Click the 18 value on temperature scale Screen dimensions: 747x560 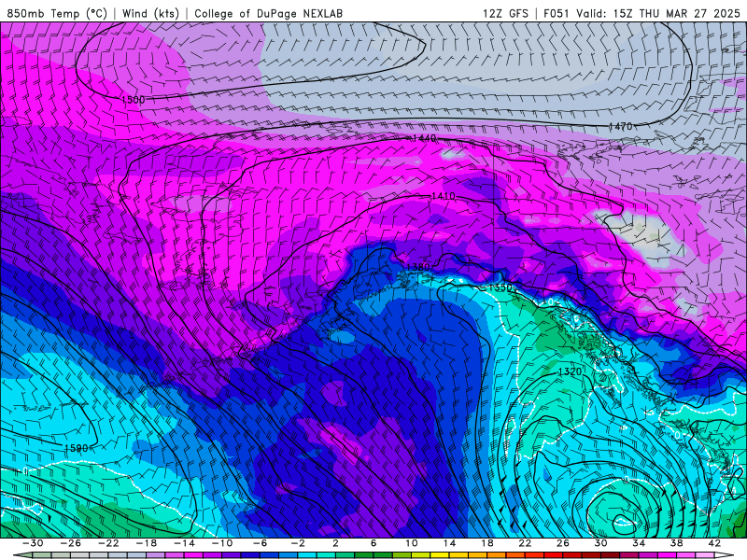(x=486, y=543)
